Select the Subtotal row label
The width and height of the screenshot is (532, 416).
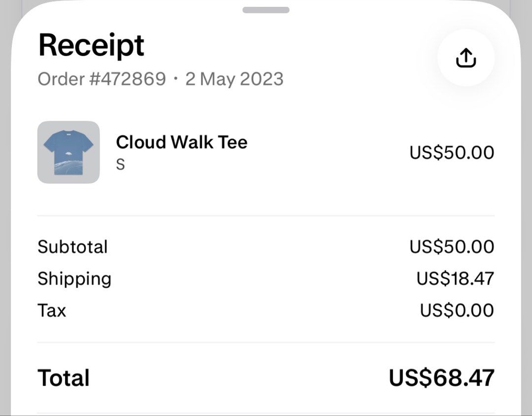[72, 247]
